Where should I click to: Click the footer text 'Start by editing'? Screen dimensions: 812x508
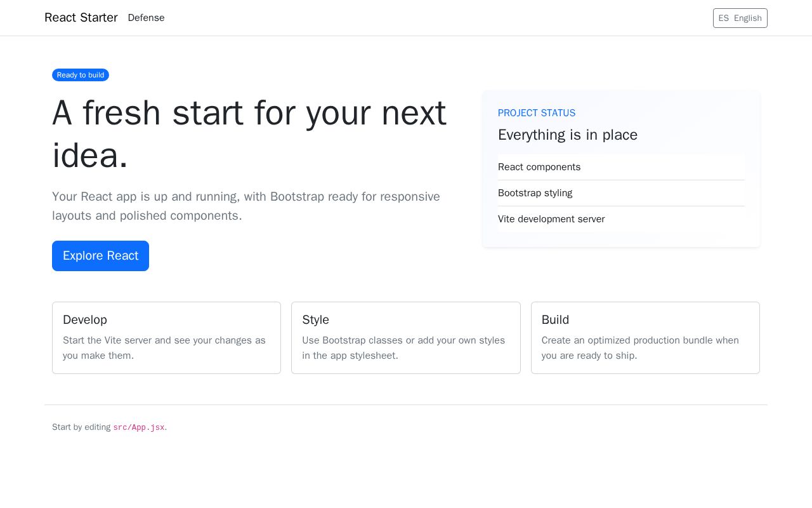pos(81,427)
